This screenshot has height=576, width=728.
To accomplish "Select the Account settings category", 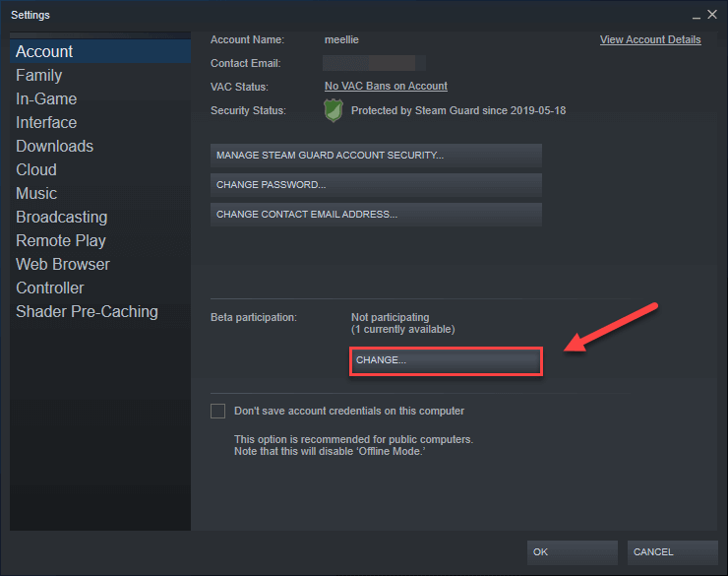I will click(99, 51).
